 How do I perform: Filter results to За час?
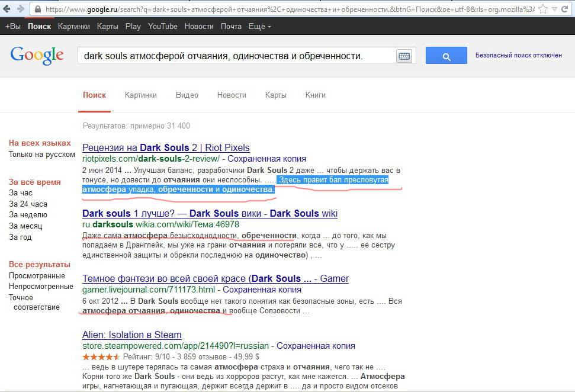pos(21,193)
